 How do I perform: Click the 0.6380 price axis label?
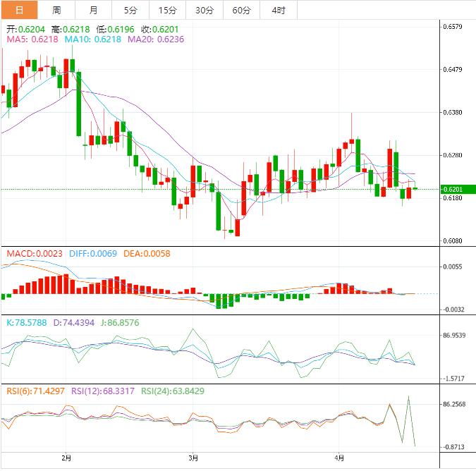453,112
